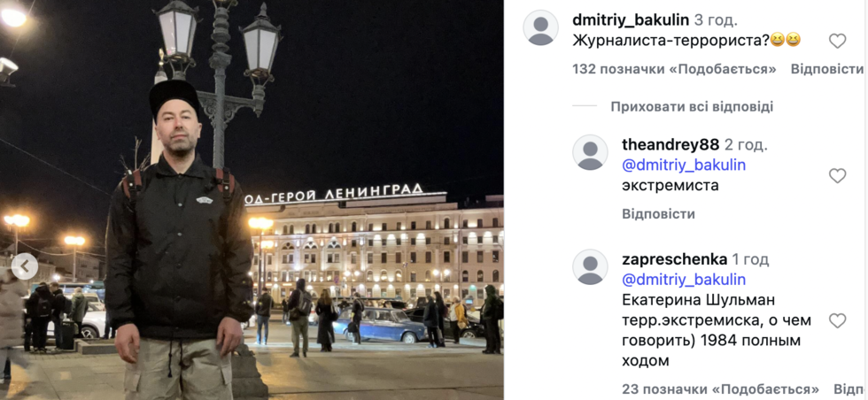Open theandrey88's profile avatar
868x400 pixels.
[590, 152]
